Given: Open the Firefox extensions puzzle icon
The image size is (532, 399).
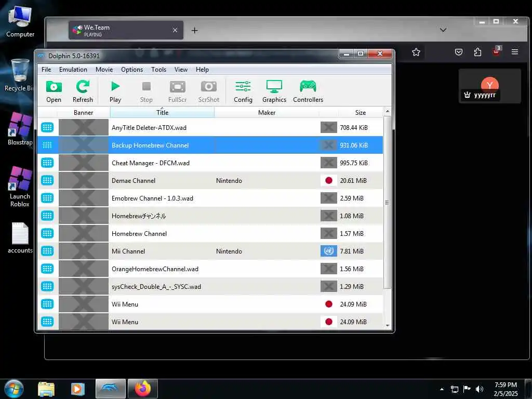Looking at the screenshot, I should click(477, 52).
